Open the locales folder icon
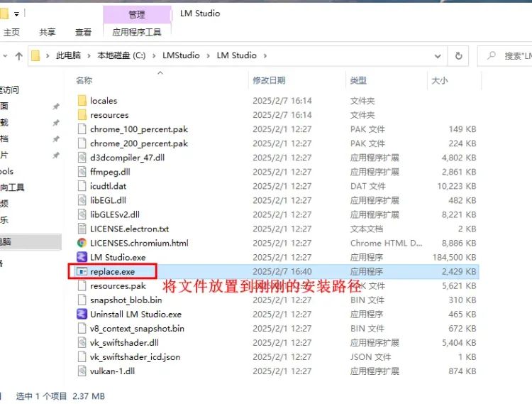The width and height of the screenshot is (532, 404). (x=82, y=101)
